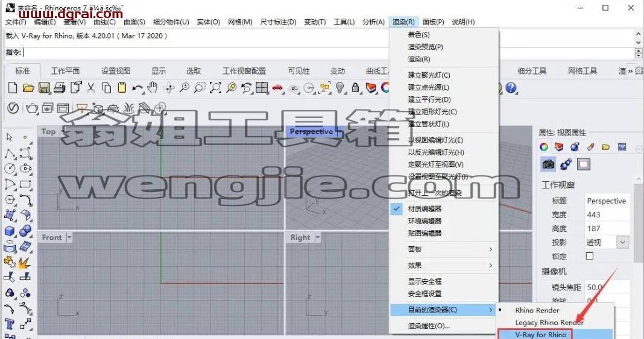
Task: Click the blue Help question-mark icon
Action: tap(511, 88)
